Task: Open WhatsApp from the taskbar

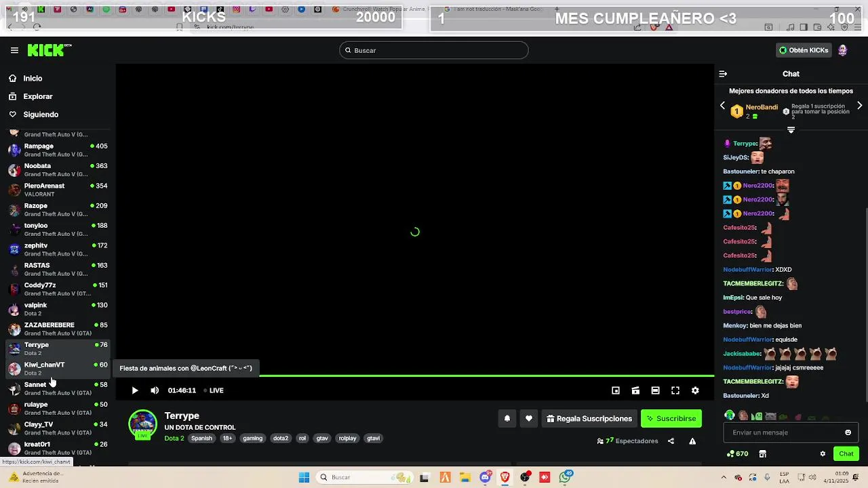Action: pyautogui.click(x=566, y=477)
